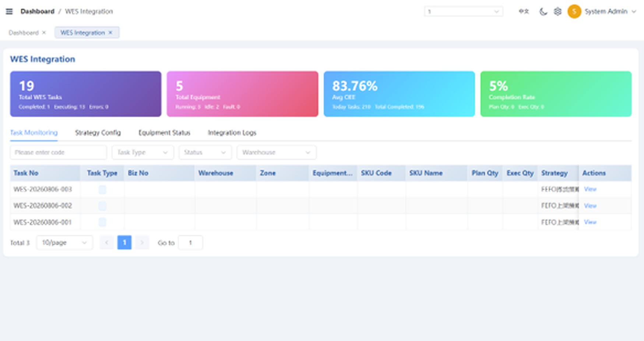
Task: Open the top header selector showing 1
Action: pos(464,11)
